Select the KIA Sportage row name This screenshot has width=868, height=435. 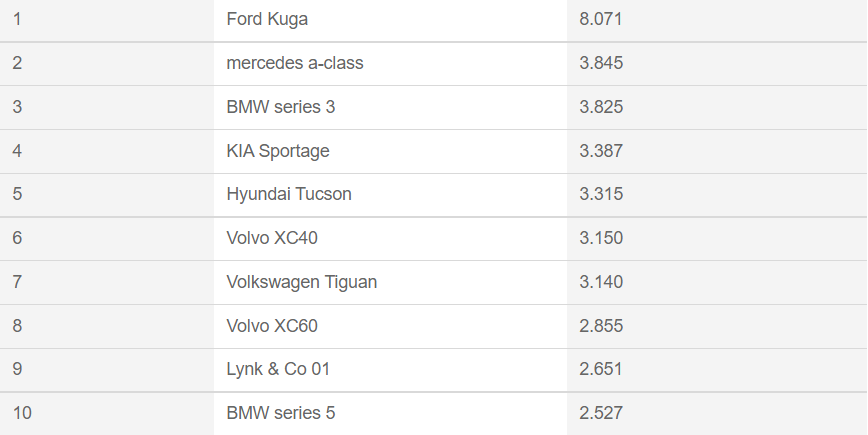(278, 151)
